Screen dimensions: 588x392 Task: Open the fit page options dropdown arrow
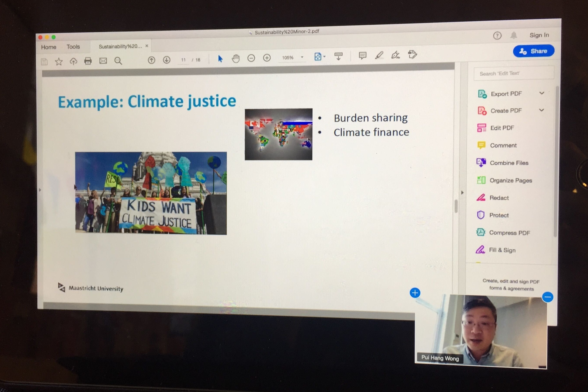click(x=325, y=57)
